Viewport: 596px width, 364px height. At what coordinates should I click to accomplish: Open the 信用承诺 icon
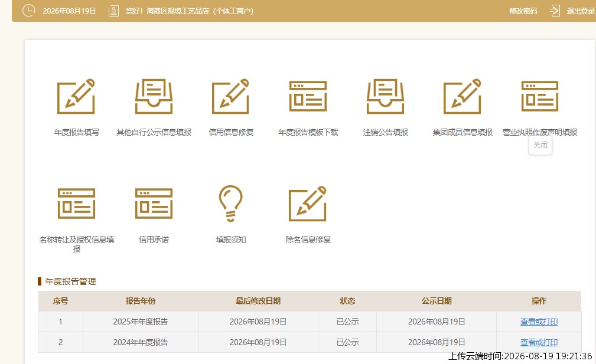[x=154, y=204]
